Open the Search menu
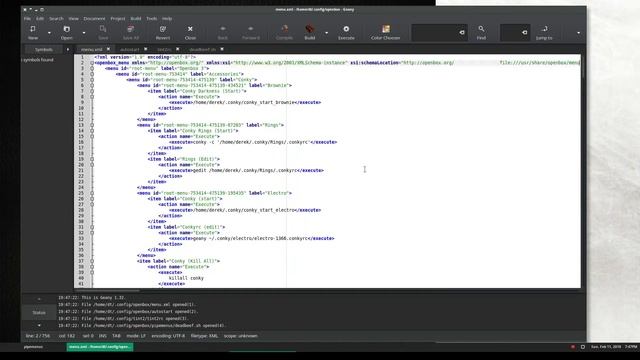Viewport: 640px width, 360px height. point(56,19)
